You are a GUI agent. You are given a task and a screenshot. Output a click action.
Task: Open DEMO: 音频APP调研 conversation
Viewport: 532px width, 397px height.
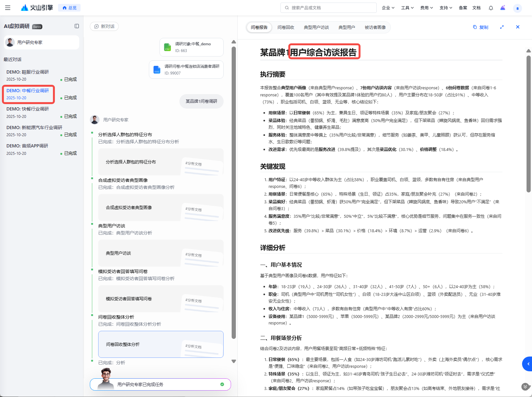(x=41, y=149)
